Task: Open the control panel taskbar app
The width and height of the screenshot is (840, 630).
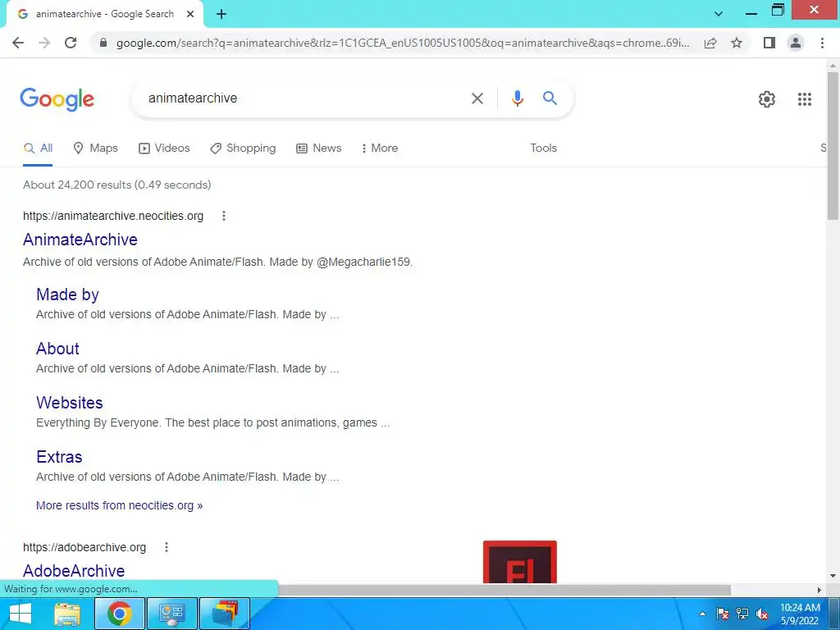Action: coord(172,614)
